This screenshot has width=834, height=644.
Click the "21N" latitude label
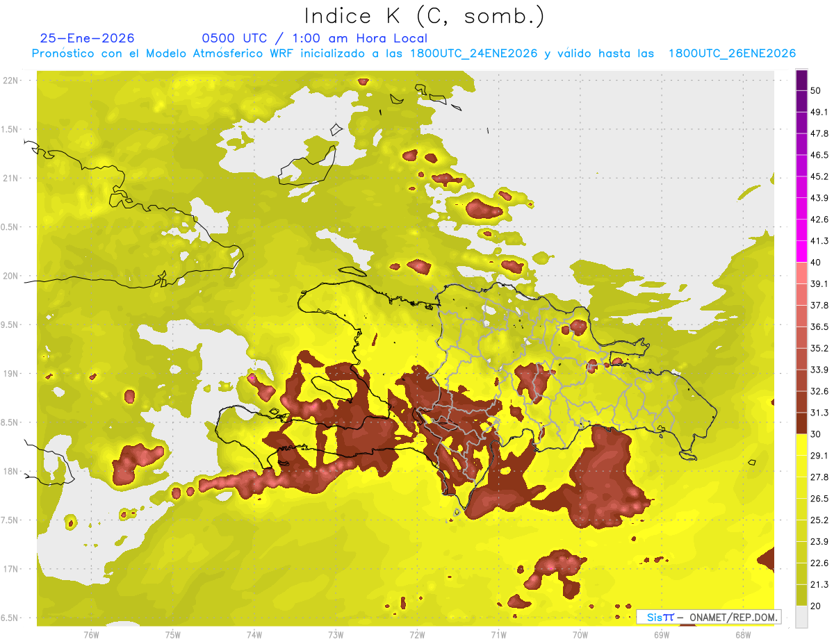(10, 178)
